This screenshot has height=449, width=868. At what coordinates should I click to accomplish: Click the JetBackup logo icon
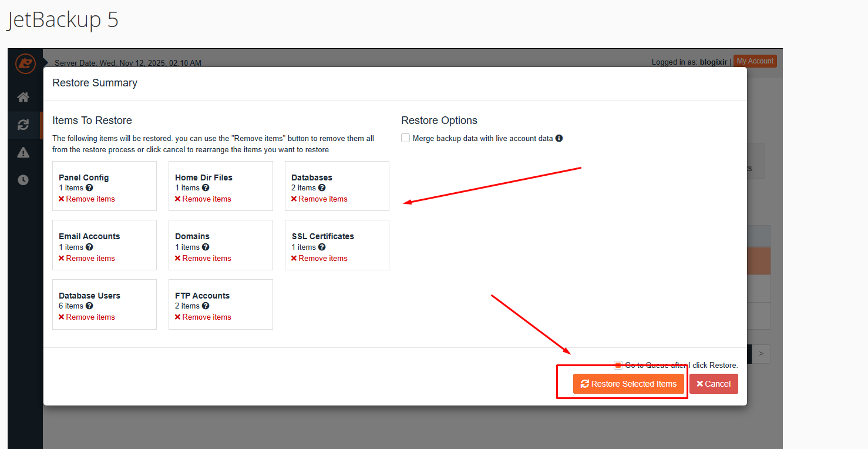point(25,63)
